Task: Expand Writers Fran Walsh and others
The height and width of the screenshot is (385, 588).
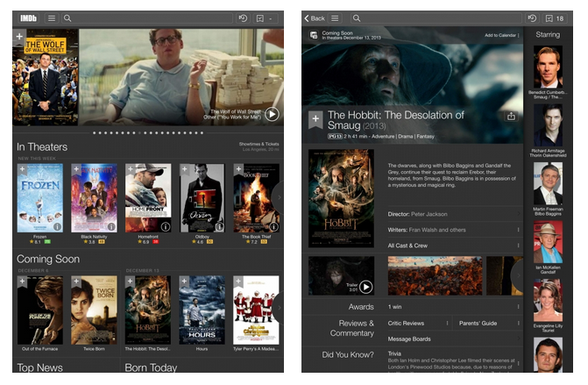Action: pos(455,230)
